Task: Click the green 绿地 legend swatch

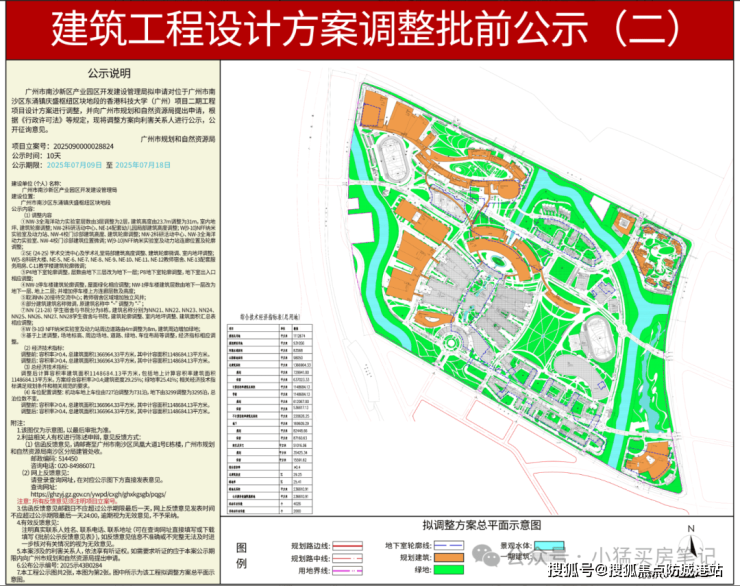Action: click(x=448, y=569)
